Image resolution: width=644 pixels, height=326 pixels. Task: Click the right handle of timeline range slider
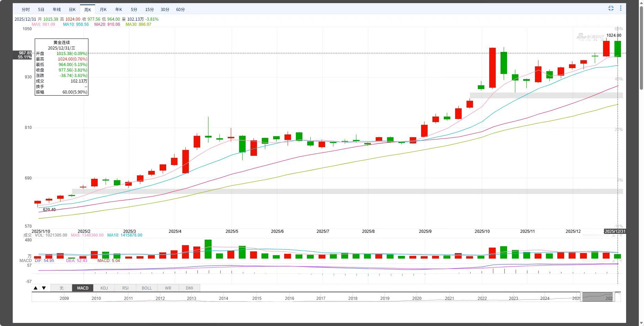tap(614, 297)
